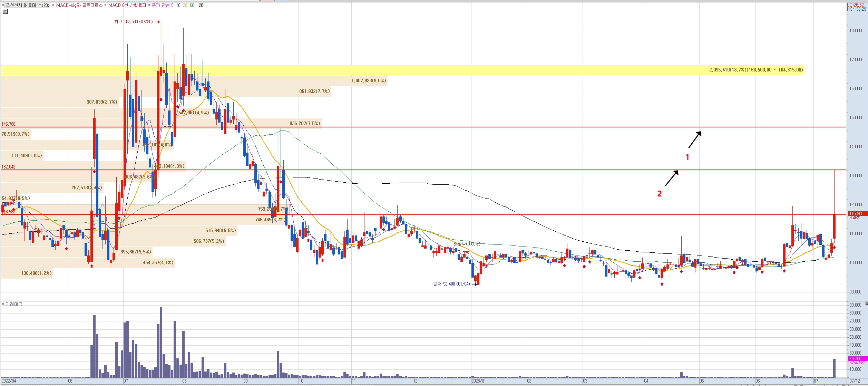Close the 거래대금 volume pane
The width and height of the screenshot is (868, 386).
[866, 304]
